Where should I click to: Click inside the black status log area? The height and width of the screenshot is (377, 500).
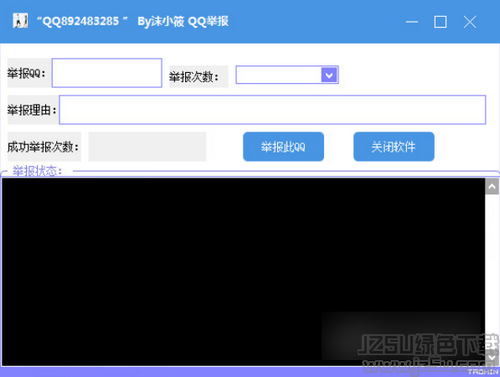(243, 272)
